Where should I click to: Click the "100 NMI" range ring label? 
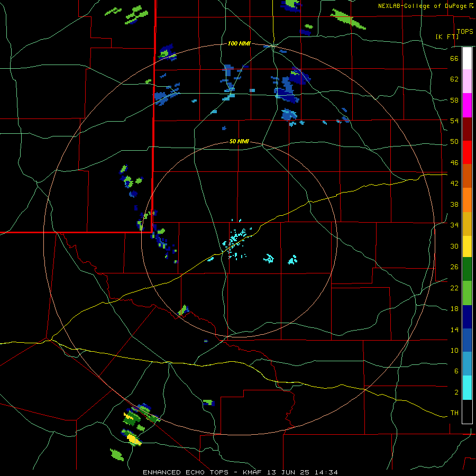(239, 43)
